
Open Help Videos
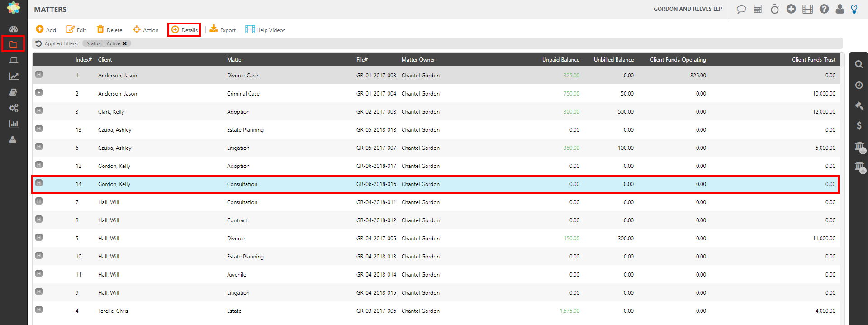[265, 30]
